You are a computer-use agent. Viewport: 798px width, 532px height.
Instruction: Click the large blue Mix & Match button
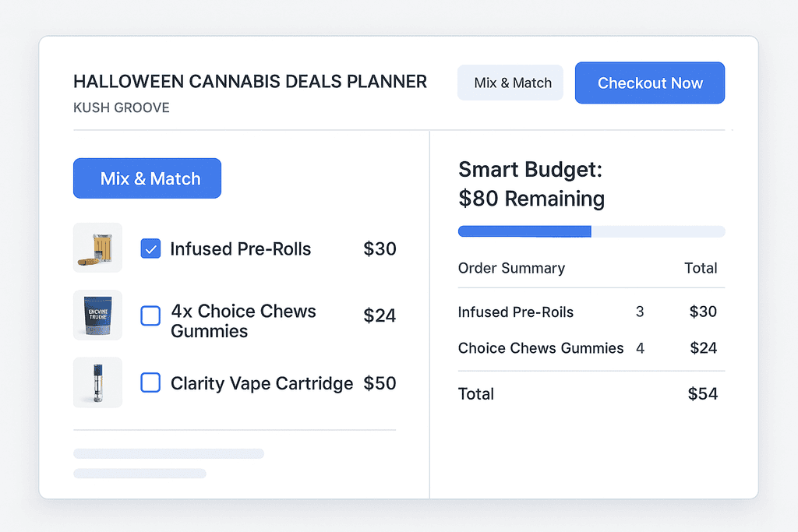click(x=147, y=178)
